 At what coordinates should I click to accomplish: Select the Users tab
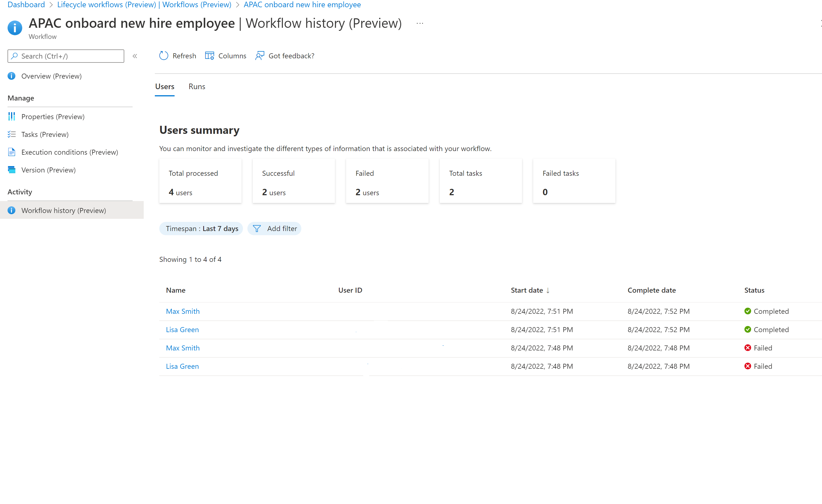(x=164, y=86)
